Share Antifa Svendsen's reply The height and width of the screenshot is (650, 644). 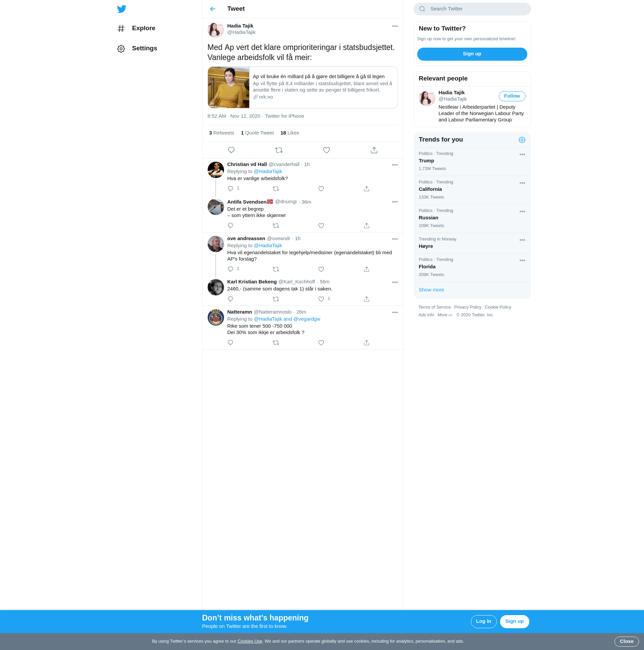click(x=366, y=226)
